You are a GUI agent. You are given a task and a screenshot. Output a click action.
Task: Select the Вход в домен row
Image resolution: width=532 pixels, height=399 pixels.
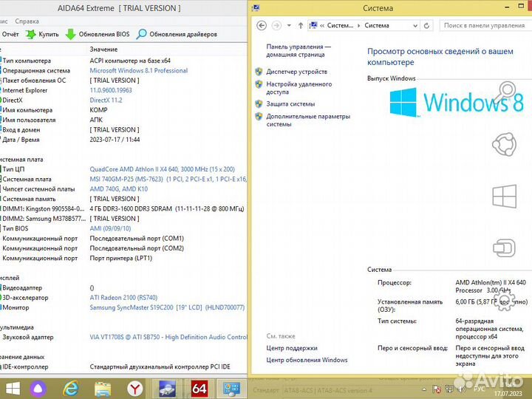click(x=123, y=130)
